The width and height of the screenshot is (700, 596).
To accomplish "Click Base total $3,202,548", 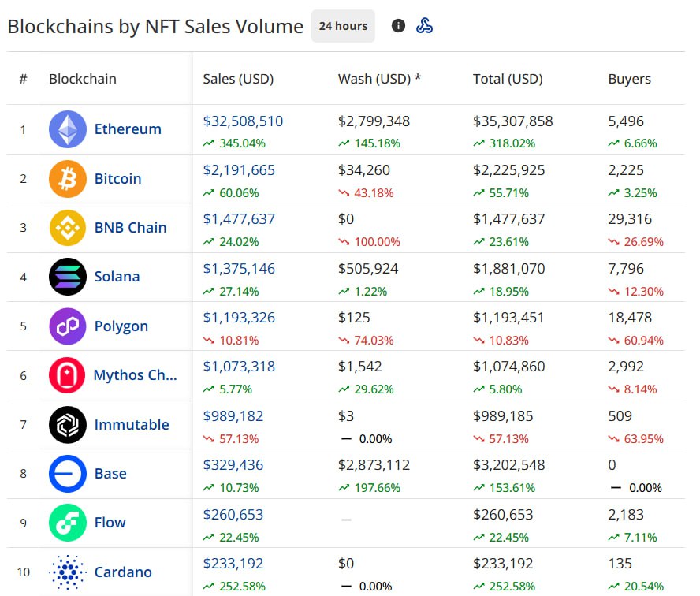I will (x=509, y=465).
